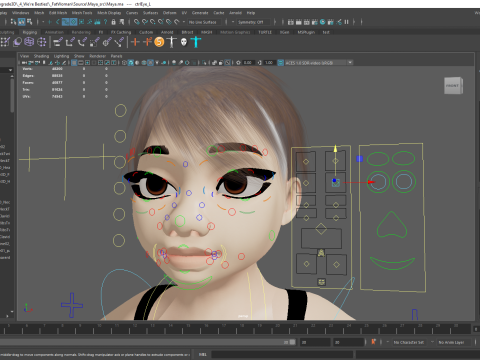This screenshot has height=360, width=480.
Task: Click the viewport exposure value field
Action: 248,63
